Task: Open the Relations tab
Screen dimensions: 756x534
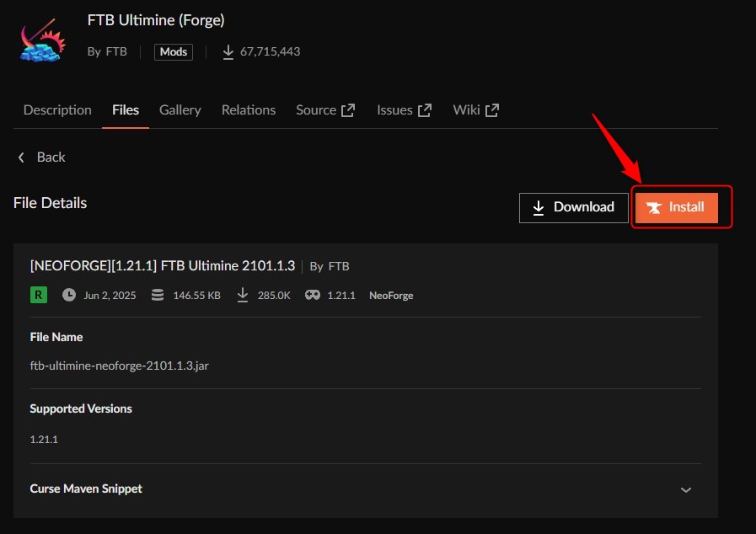Action: (249, 109)
